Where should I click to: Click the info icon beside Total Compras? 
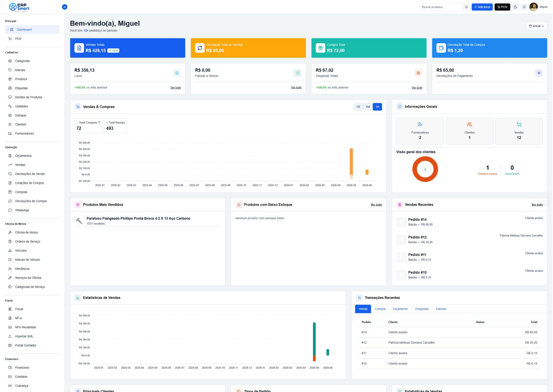tap(99, 122)
